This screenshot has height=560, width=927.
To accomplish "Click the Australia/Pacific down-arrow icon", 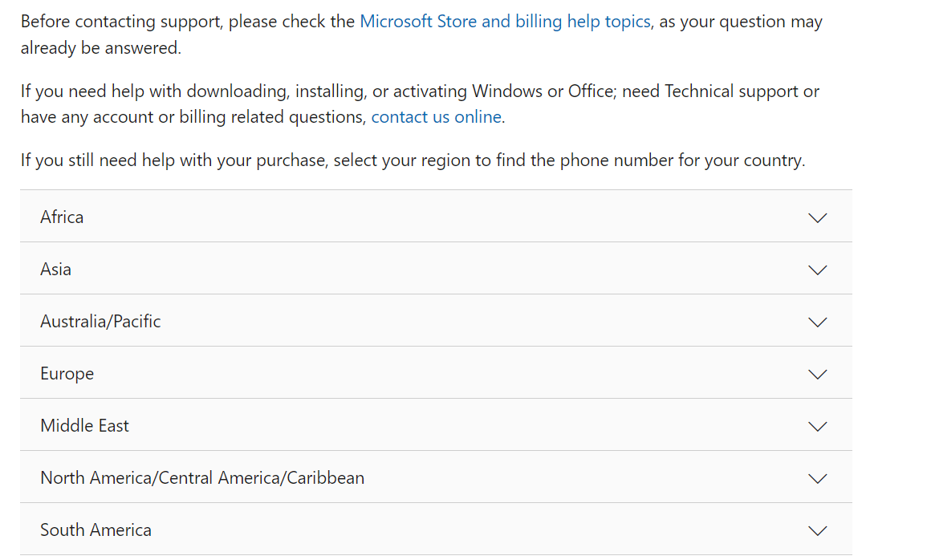I will [817, 322].
